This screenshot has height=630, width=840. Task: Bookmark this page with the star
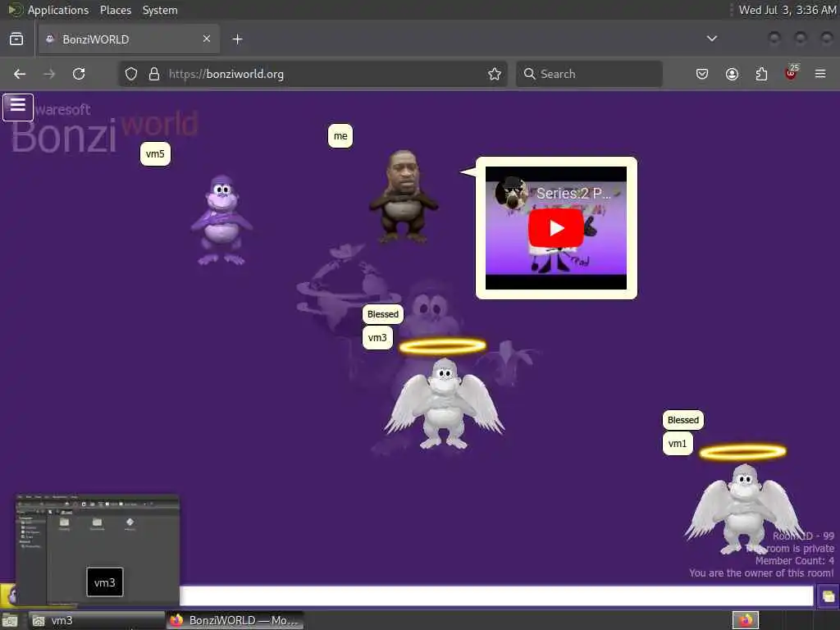click(495, 74)
